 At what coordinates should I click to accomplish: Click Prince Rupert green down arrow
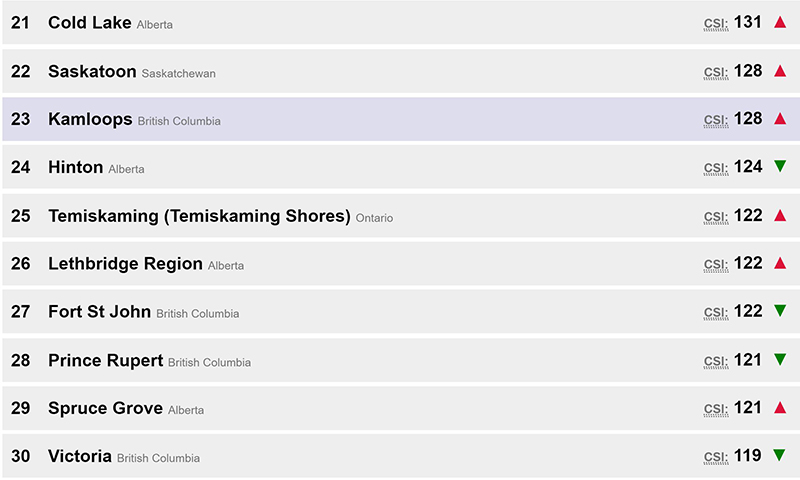tap(781, 359)
